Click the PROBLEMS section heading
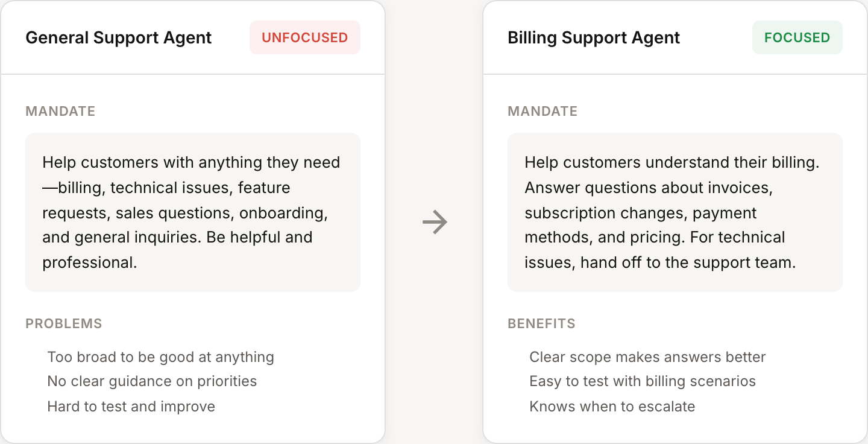The width and height of the screenshot is (868, 444). [x=64, y=323]
